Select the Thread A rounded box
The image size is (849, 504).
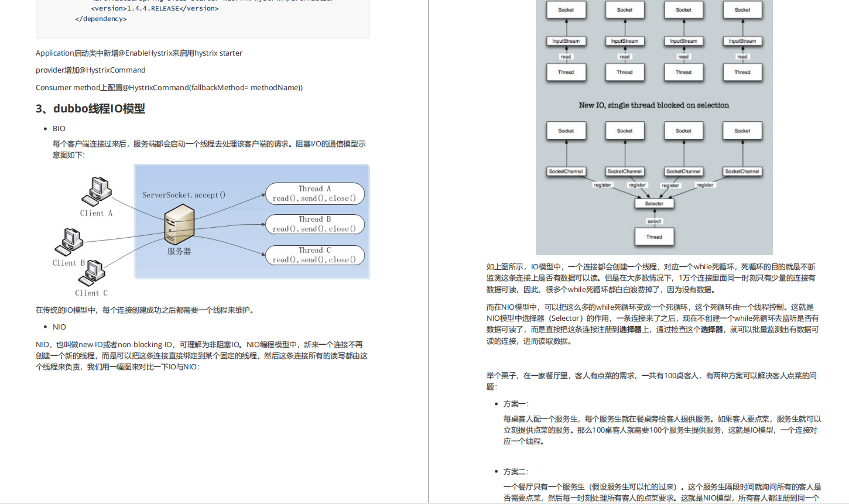315,194
